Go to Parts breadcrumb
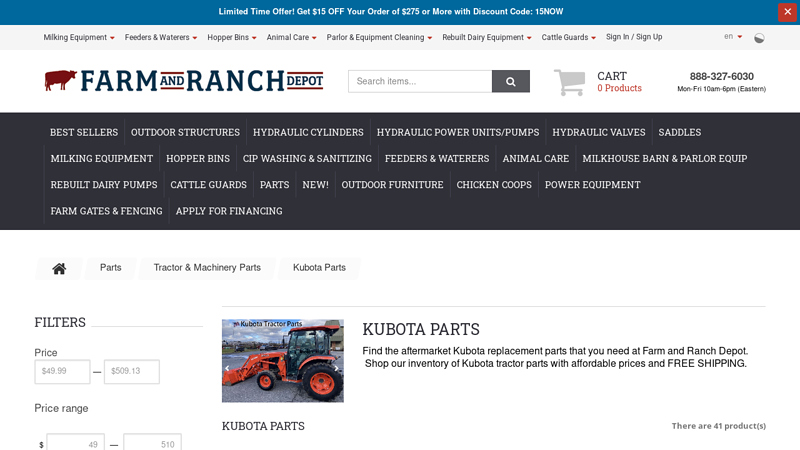 (111, 268)
